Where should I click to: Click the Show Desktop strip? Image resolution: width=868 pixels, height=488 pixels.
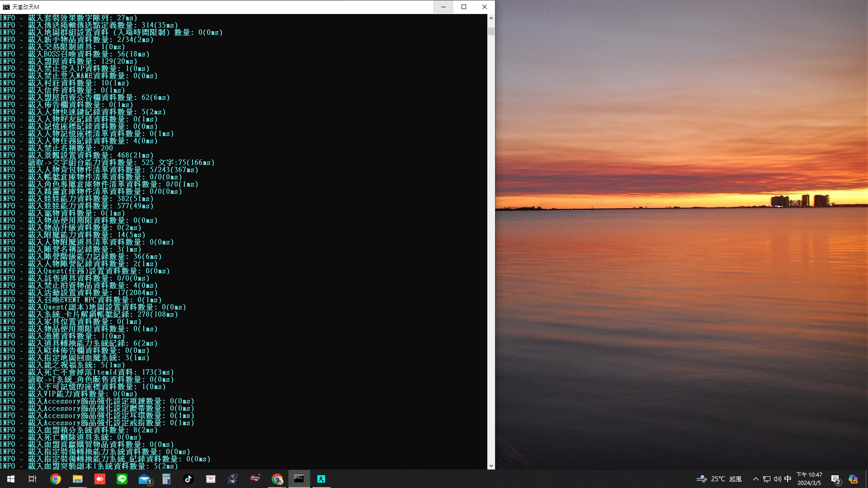866,479
